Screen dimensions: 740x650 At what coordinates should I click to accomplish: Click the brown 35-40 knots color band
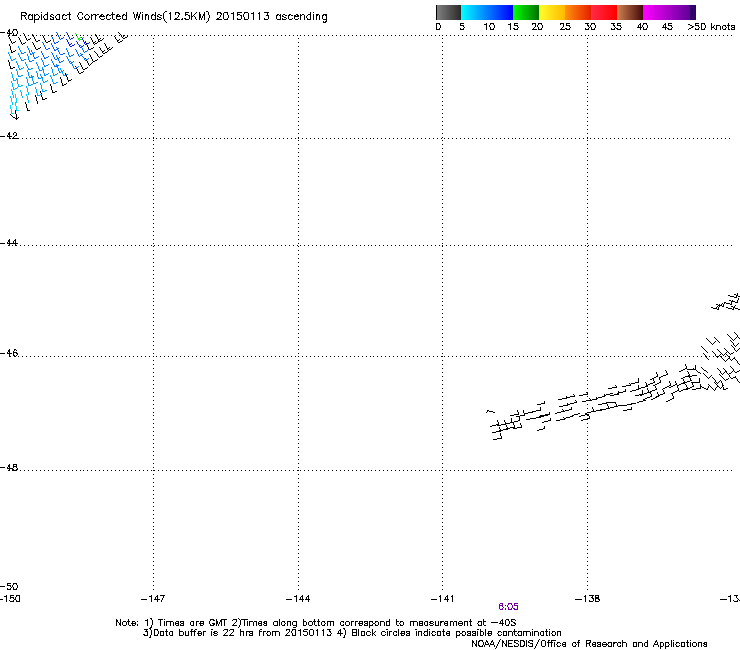[630, 12]
